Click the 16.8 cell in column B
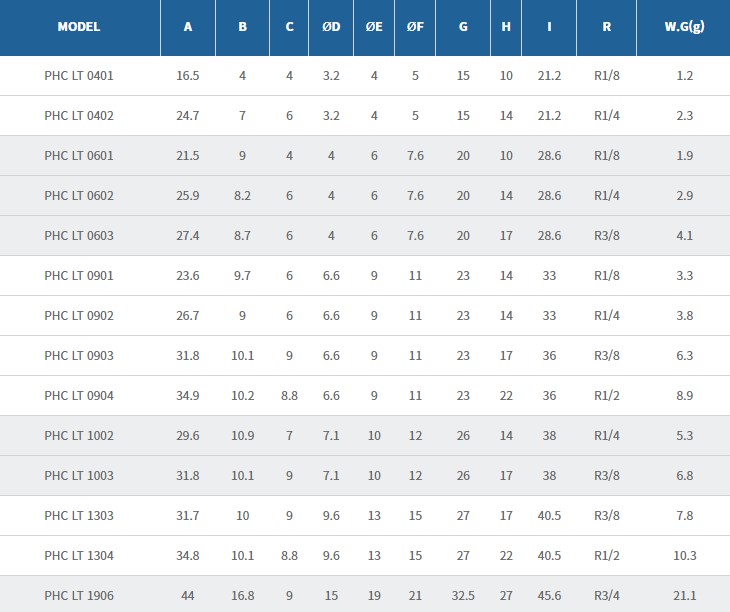 pos(243,596)
